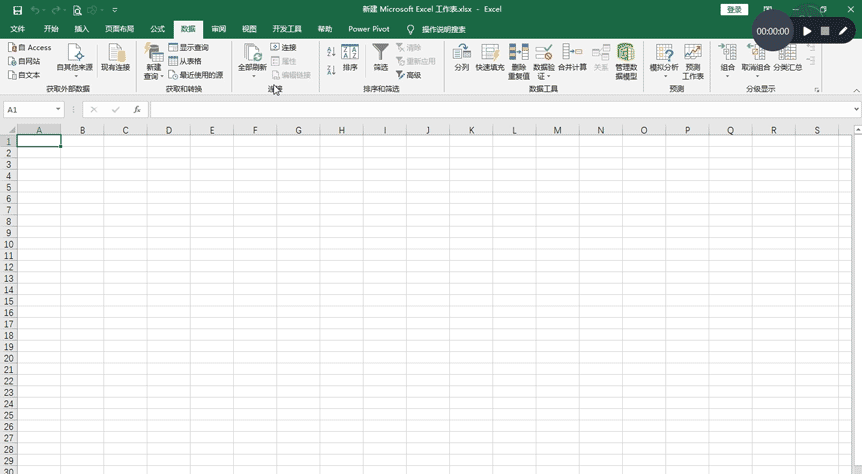Click Recent Sources (最近使用的源)
Image resolution: width=862 pixels, height=474 pixels.
tap(196, 75)
